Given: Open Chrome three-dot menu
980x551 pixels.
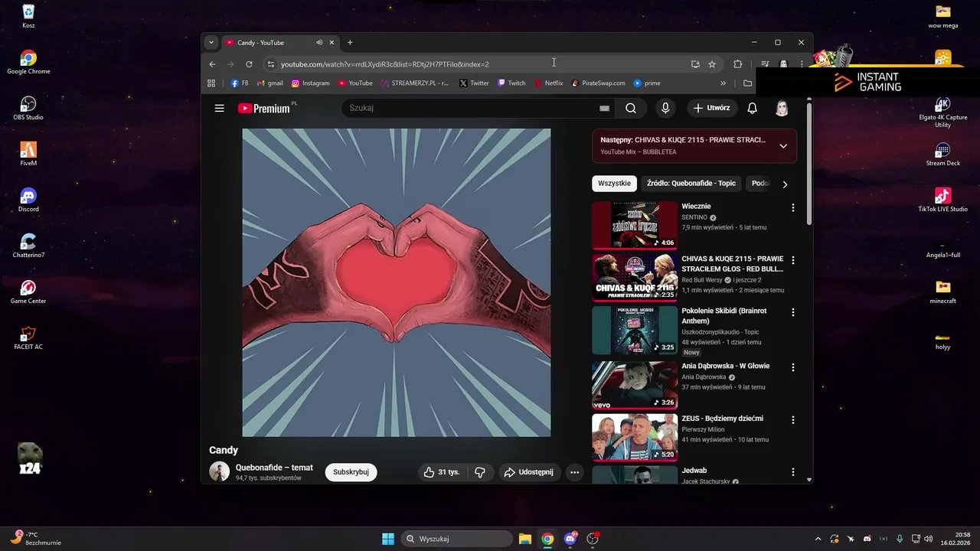Looking at the screenshot, I should coord(802,64).
